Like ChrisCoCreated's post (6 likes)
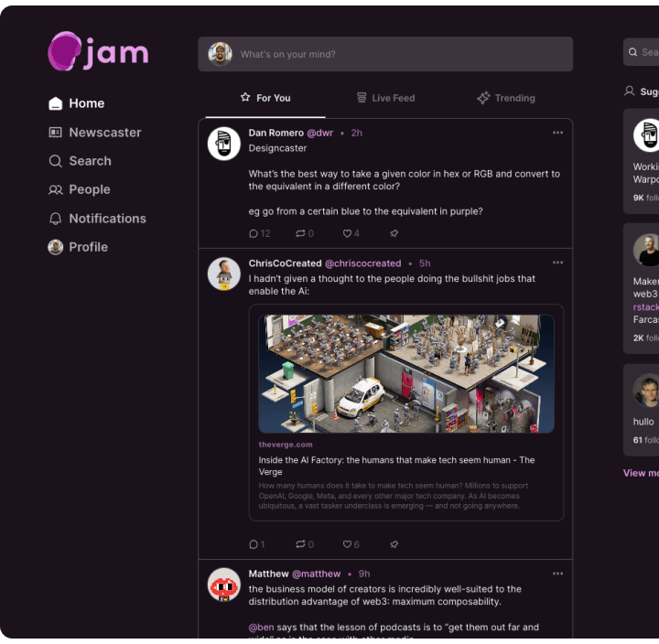Image resolution: width=659 pixels, height=644 pixels. pyautogui.click(x=351, y=544)
